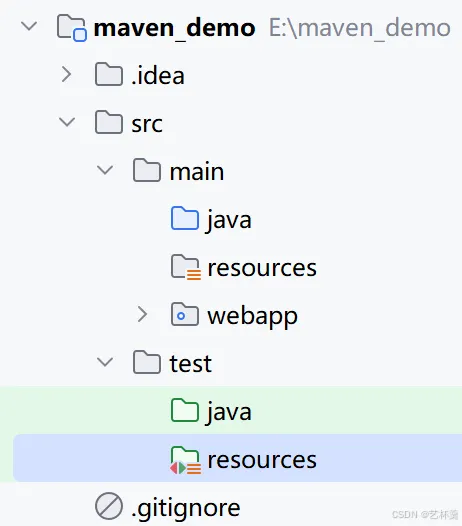Collapse the src folder
The image size is (462, 526).
click(x=67, y=122)
